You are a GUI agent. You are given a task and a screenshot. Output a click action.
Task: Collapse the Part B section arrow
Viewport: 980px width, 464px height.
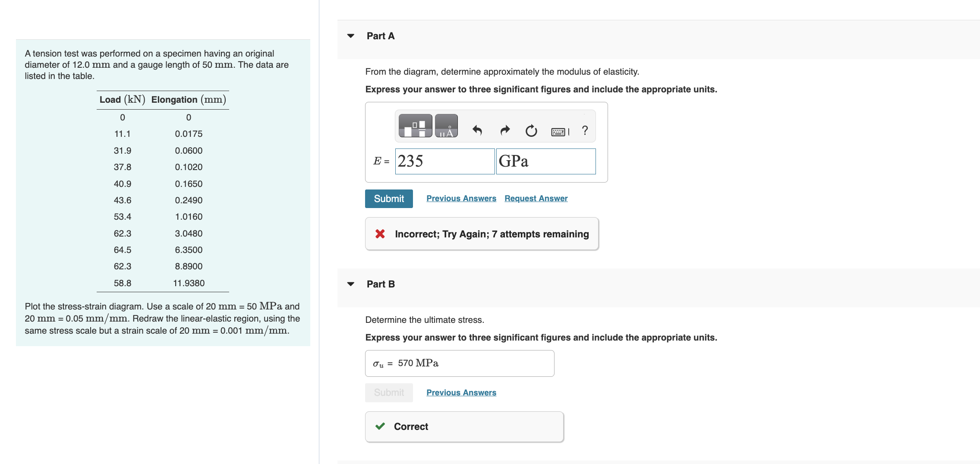coord(351,284)
